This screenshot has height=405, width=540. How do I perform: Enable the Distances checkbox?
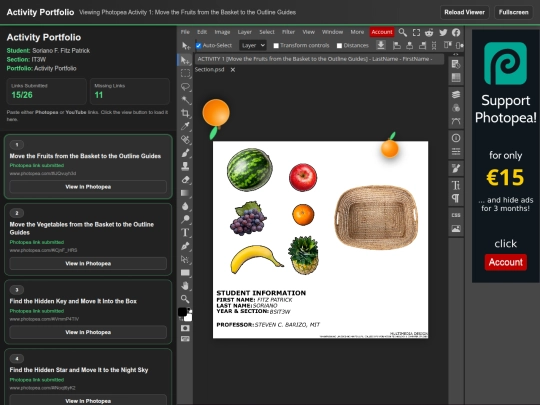pyautogui.click(x=339, y=45)
